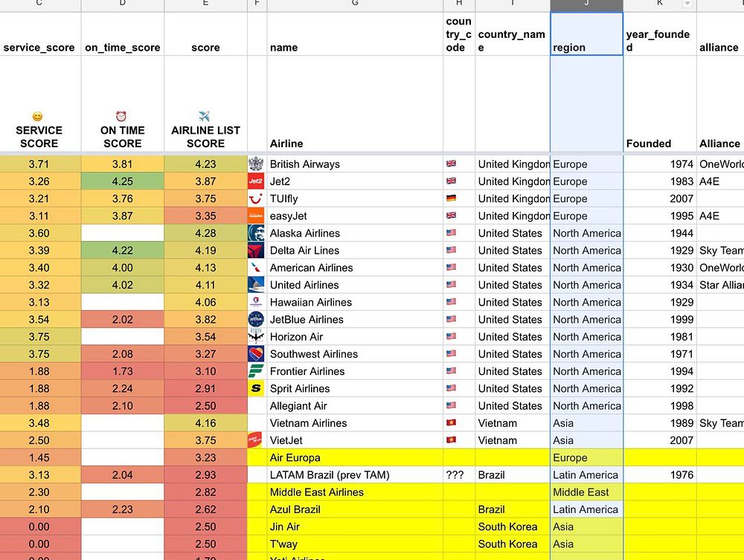Select the on-time score 1.73 cell

coord(123,371)
